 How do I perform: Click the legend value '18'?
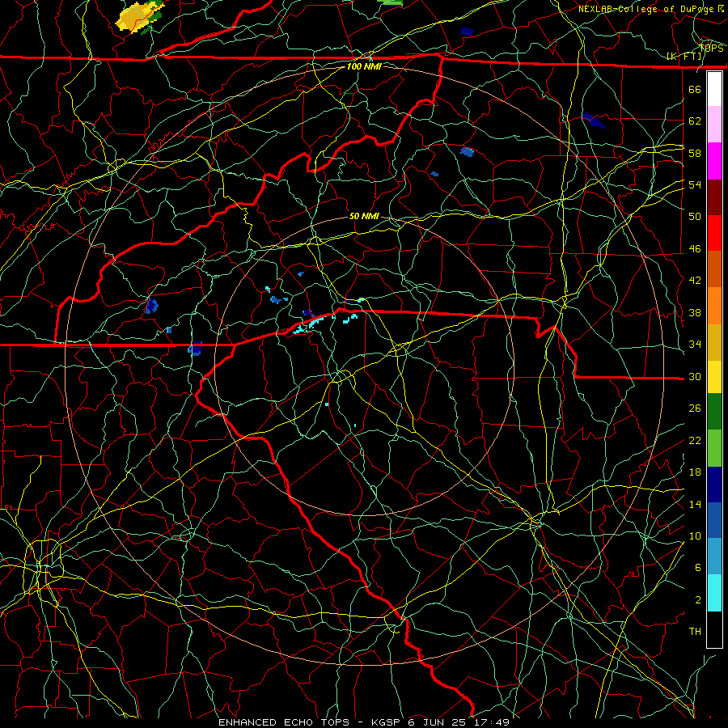[x=695, y=472]
